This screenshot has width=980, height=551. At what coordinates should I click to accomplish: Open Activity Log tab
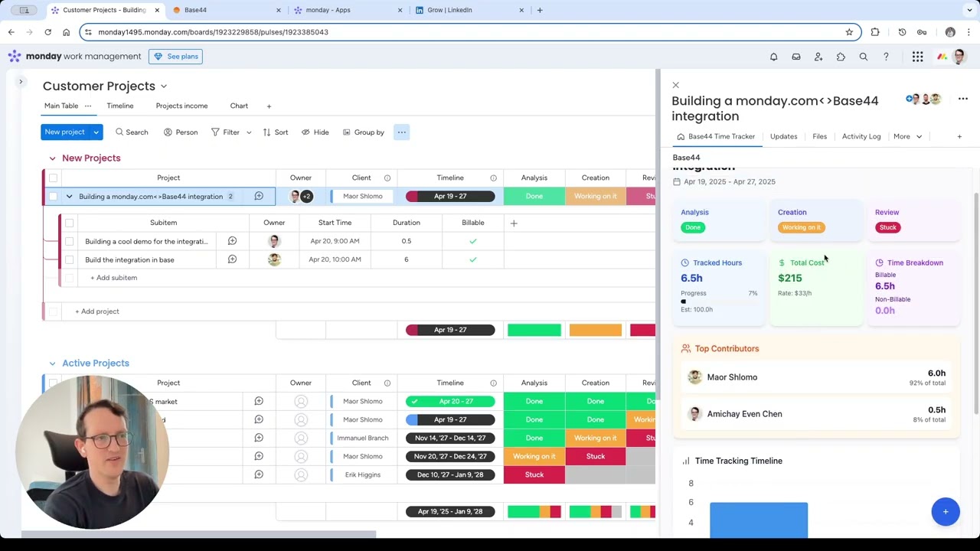pos(861,136)
